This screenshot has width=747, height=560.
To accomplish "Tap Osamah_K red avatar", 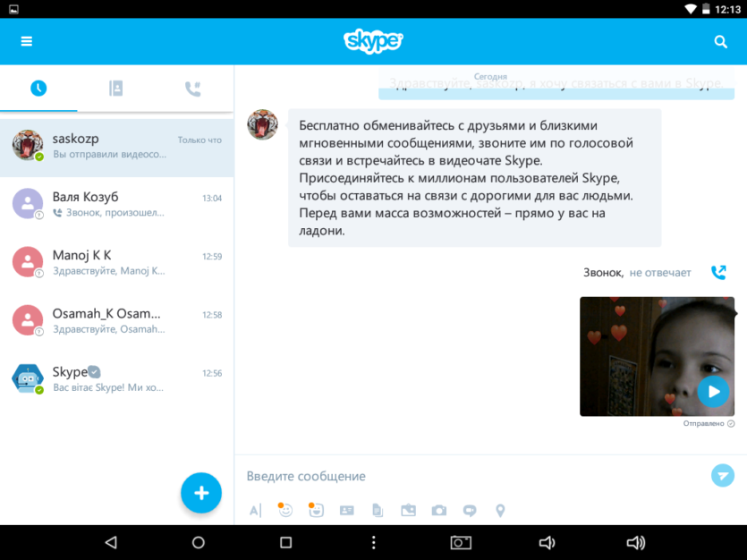I will click(28, 320).
